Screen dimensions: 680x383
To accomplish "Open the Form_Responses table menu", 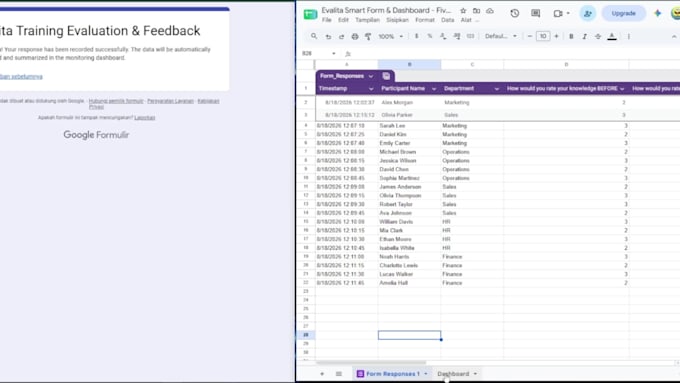I will 371,76.
